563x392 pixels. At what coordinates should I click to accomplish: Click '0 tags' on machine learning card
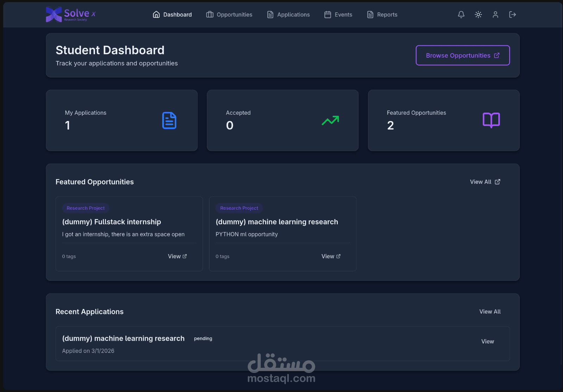[x=222, y=257]
